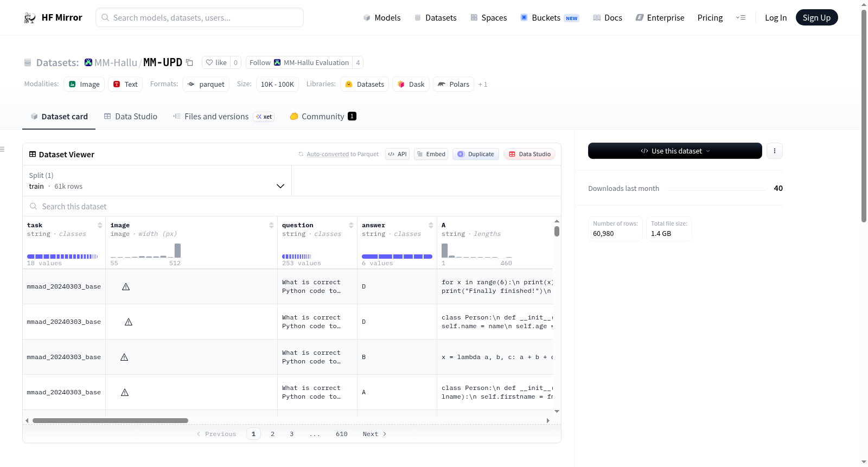Image resolution: width=868 pixels, height=467 pixels.
Task: Open the Datasets navigation item
Action: 436,17
